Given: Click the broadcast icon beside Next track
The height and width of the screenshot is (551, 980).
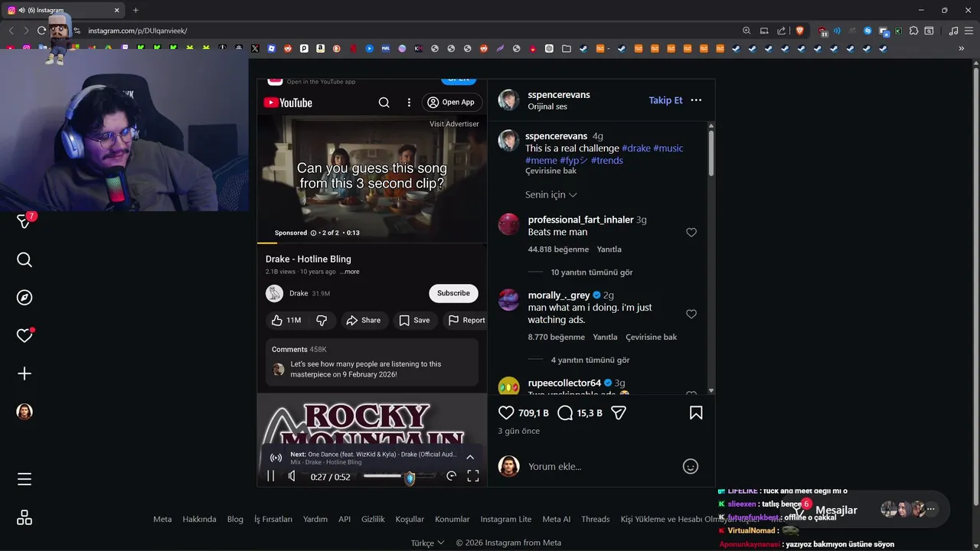Looking at the screenshot, I should tap(276, 458).
